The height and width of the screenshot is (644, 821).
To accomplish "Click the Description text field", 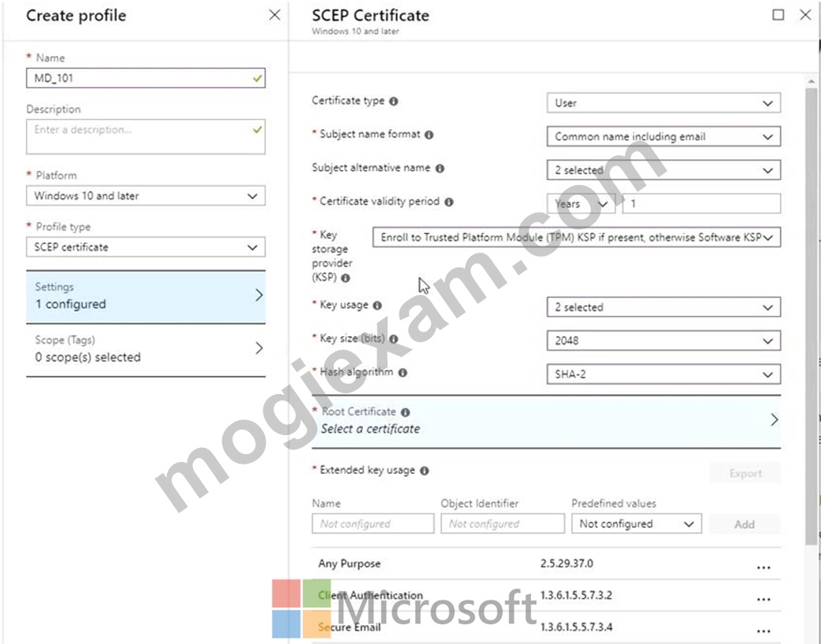I will click(x=146, y=137).
